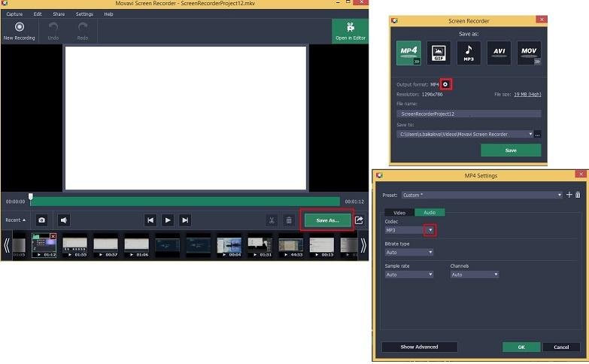The width and height of the screenshot is (589, 364).
Task: Expand the Preset dropdown
Action: (560, 195)
